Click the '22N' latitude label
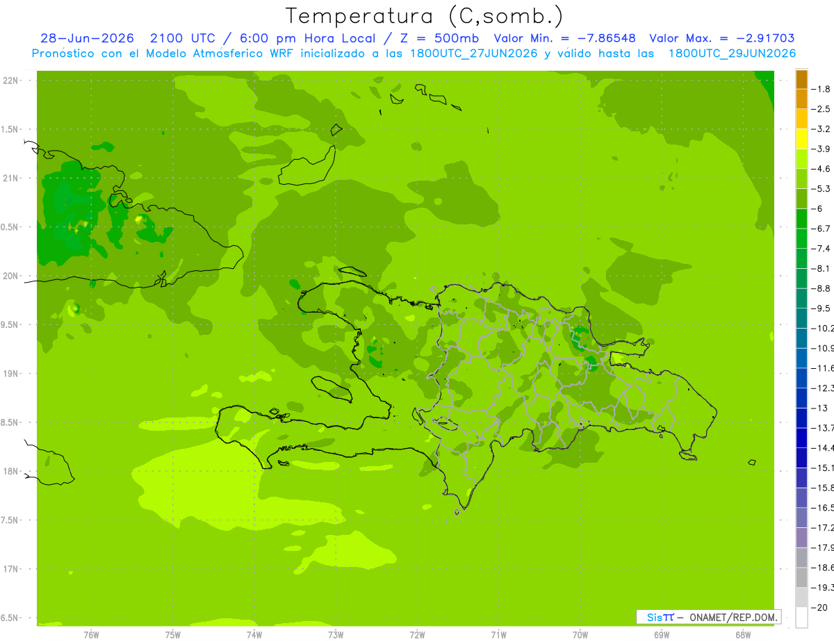Image resolution: width=834 pixels, height=644 pixels. pos(10,81)
